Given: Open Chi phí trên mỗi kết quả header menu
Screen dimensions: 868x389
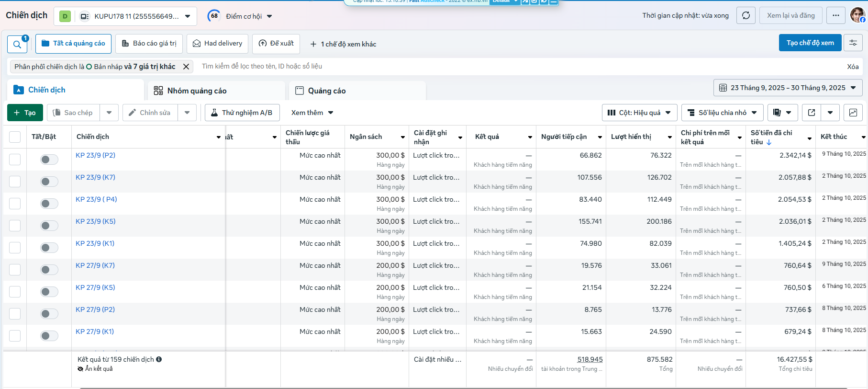Looking at the screenshot, I should pyautogui.click(x=739, y=137).
